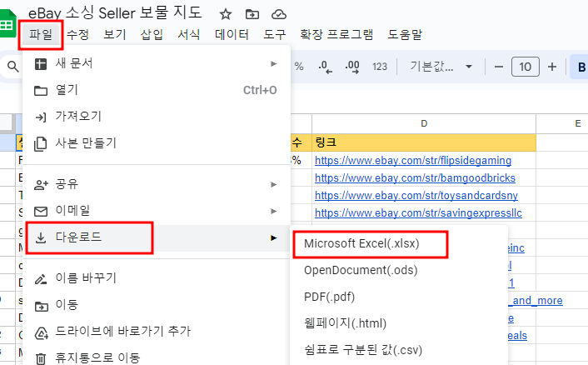Open the 보기 menu
This screenshot has height=365, width=588.
[115, 34]
